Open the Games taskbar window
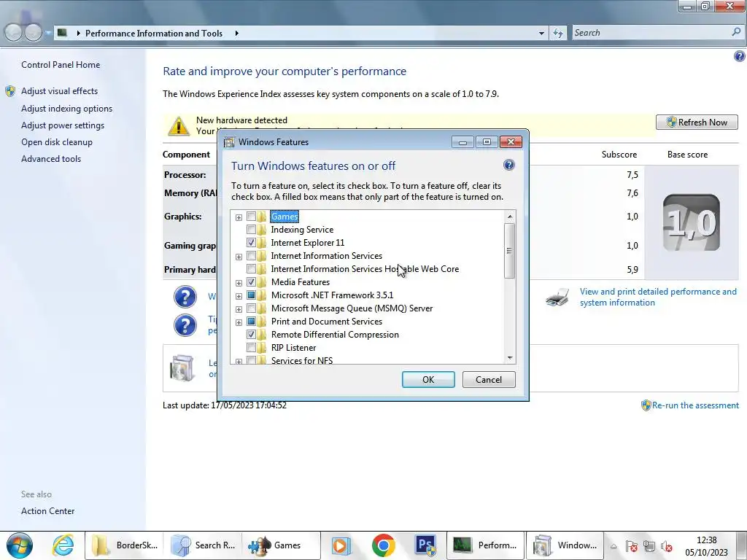747x560 pixels. (x=281, y=545)
